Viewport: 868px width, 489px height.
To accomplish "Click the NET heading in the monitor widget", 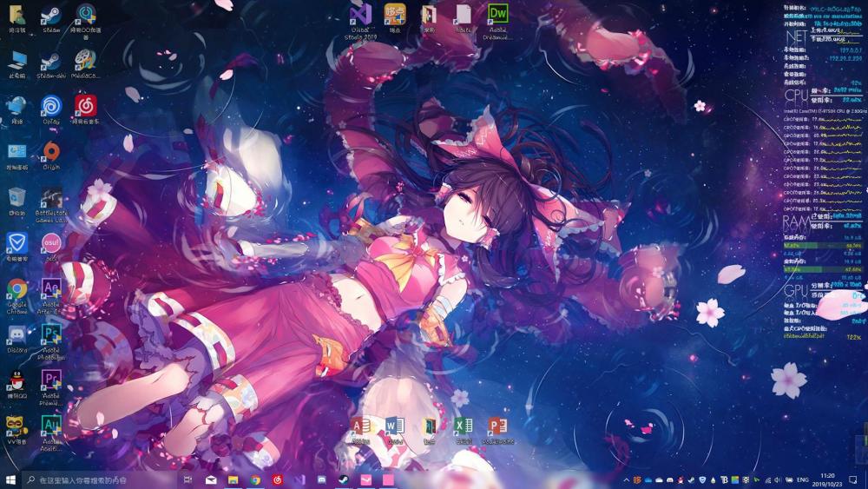I will (x=797, y=36).
